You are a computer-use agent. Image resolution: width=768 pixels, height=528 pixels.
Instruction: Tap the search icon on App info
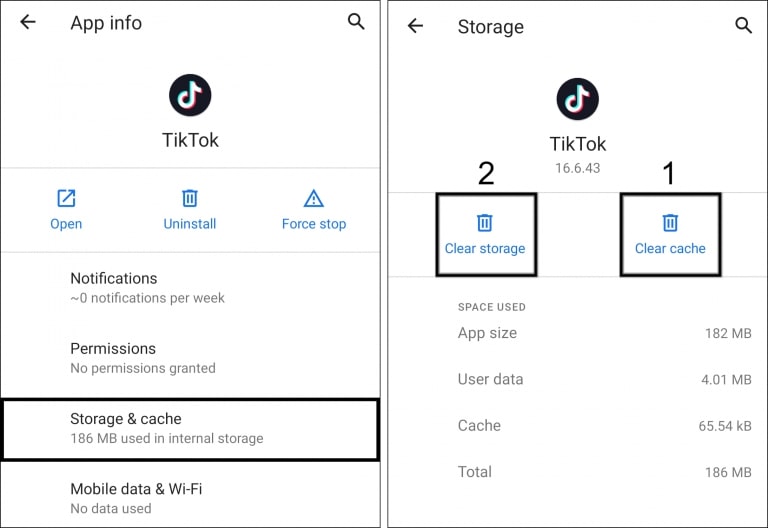(x=356, y=22)
